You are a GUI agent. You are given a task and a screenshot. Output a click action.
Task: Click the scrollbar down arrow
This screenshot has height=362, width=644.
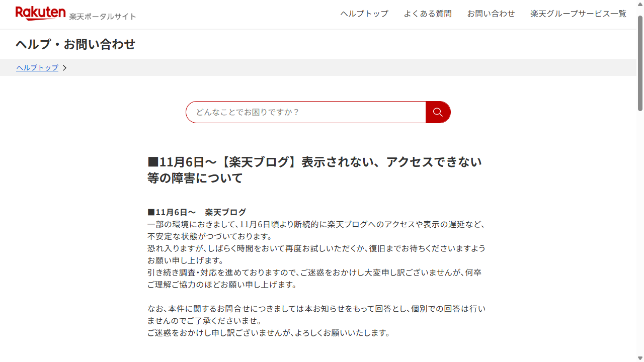tap(640, 358)
